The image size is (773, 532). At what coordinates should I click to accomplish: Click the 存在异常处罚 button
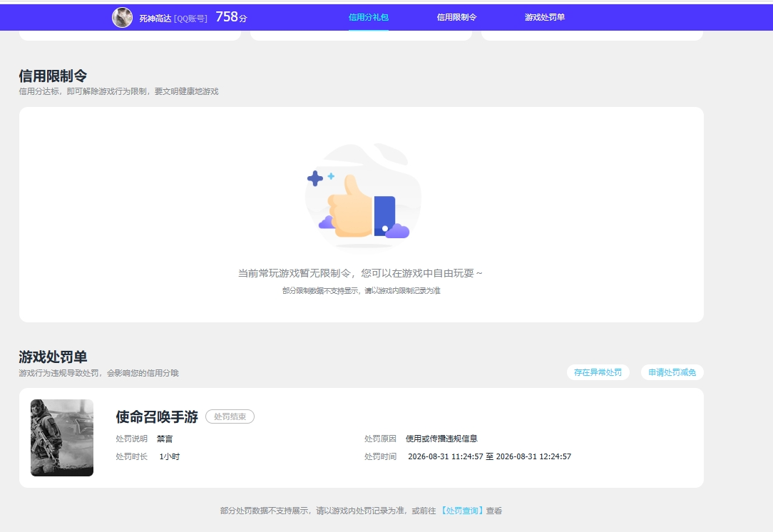(598, 372)
